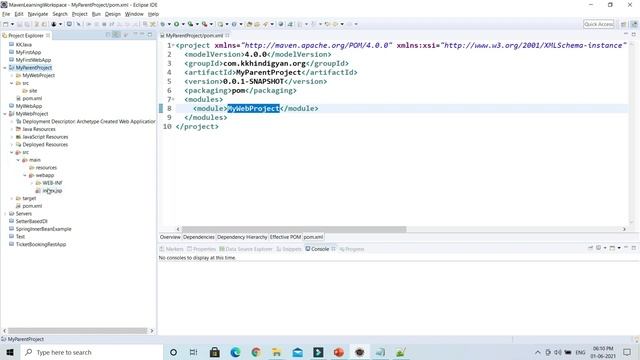Close the MyParentProject/pom.xml editor tab
This screenshot has height=360, width=640.
[x=227, y=36]
